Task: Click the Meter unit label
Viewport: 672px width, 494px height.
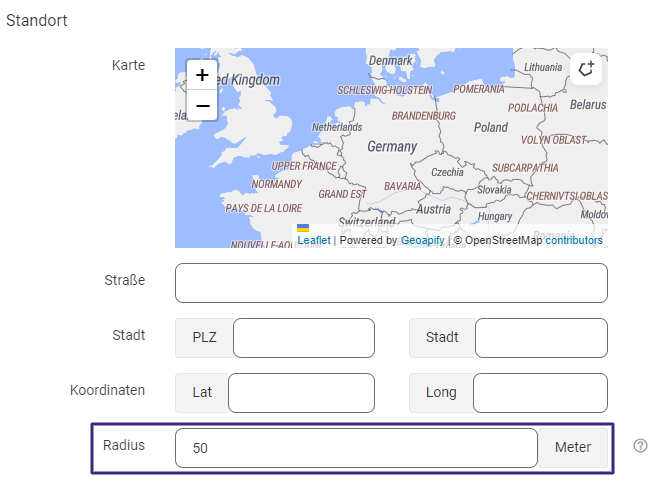Action: tap(573, 448)
